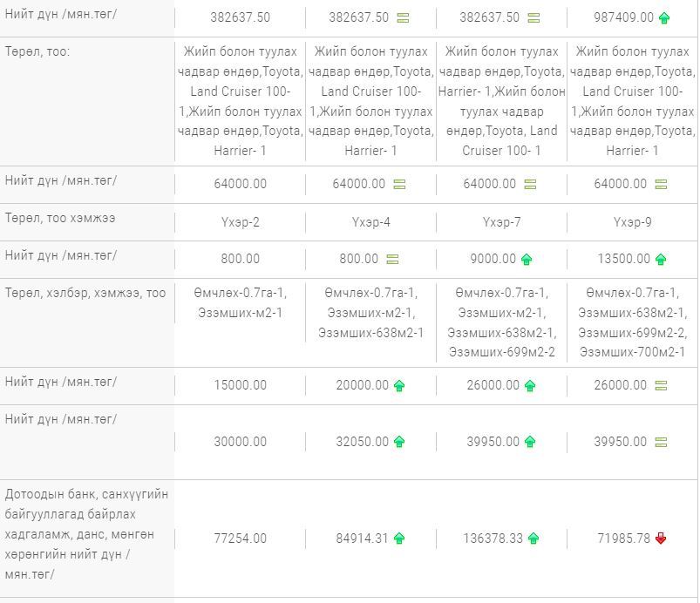The image size is (700, 603).
Task: Select the "Дотоодын банк, санхүүгийн" row label
Action: [87, 494]
